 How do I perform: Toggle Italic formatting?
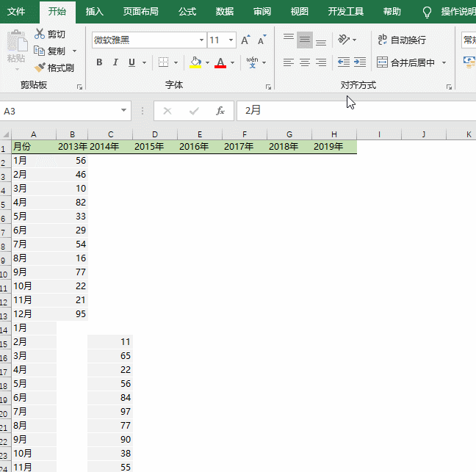[115, 62]
